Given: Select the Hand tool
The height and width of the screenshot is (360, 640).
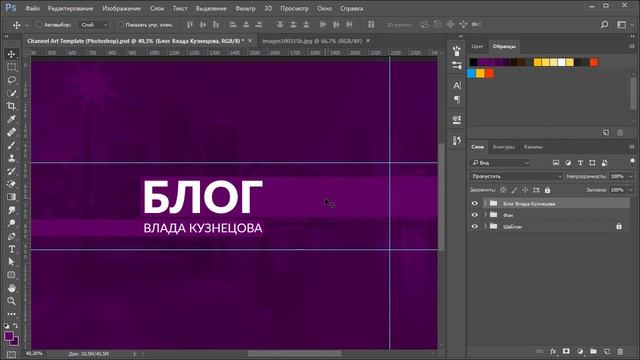Looking at the screenshot, I should tap(11, 288).
